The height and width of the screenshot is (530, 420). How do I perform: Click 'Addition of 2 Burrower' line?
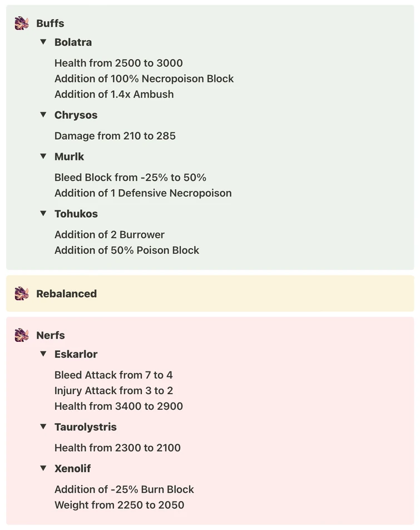(110, 234)
